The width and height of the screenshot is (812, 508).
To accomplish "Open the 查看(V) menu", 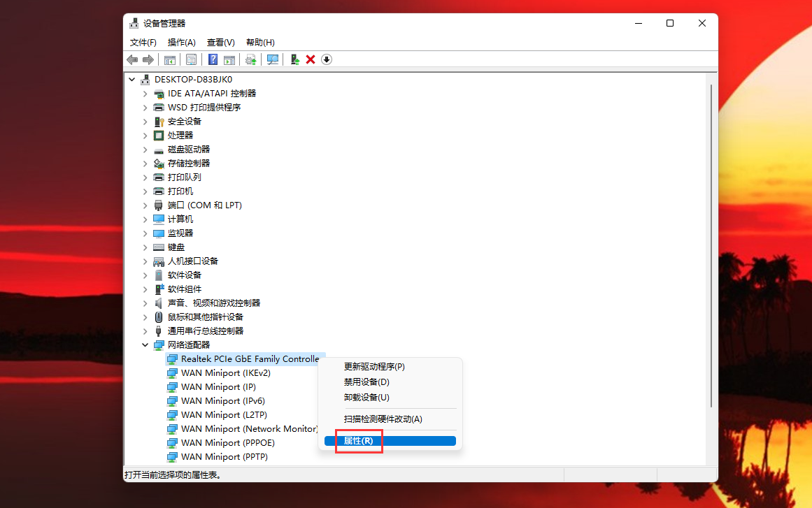I will pyautogui.click(x=220, y=42).
